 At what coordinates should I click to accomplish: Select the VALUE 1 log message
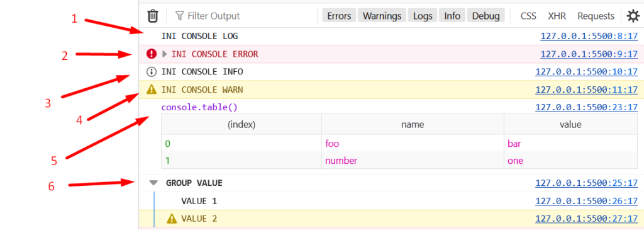tap(199, 201)
